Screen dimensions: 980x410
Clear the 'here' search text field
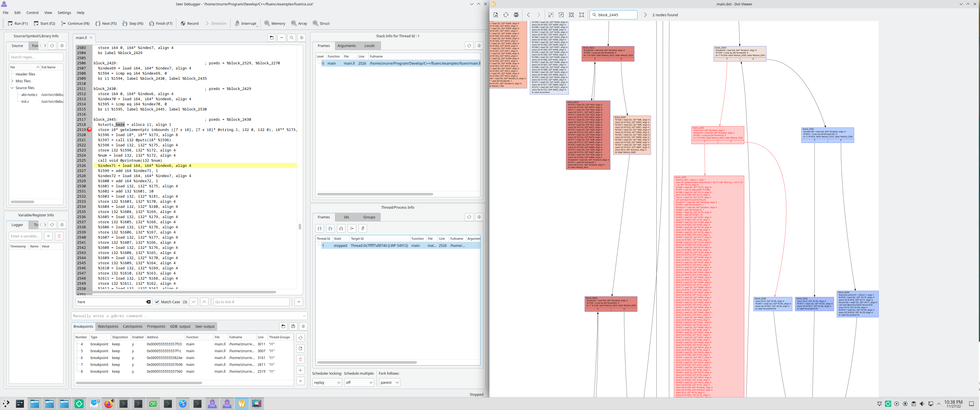click(x=148, y=302)
